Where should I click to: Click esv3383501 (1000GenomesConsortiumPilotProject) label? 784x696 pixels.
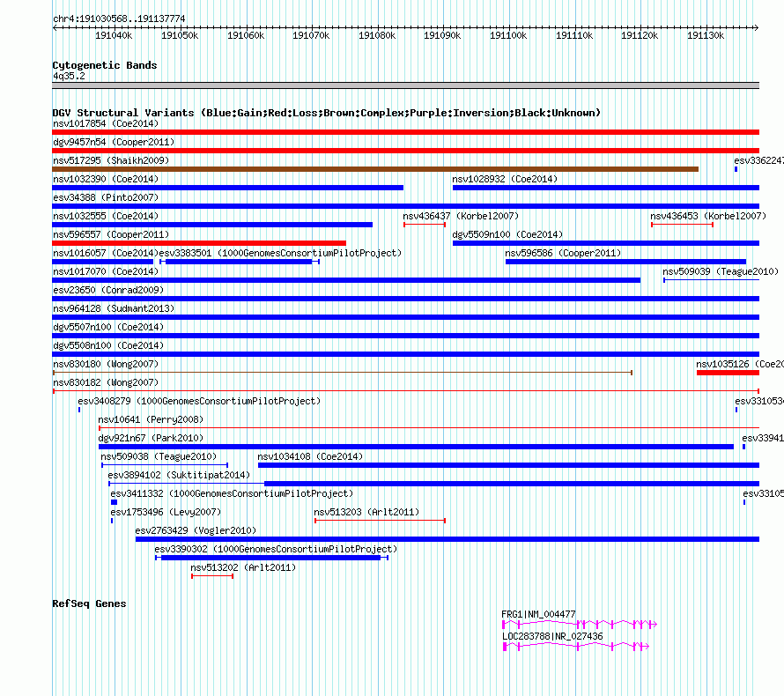280,253
